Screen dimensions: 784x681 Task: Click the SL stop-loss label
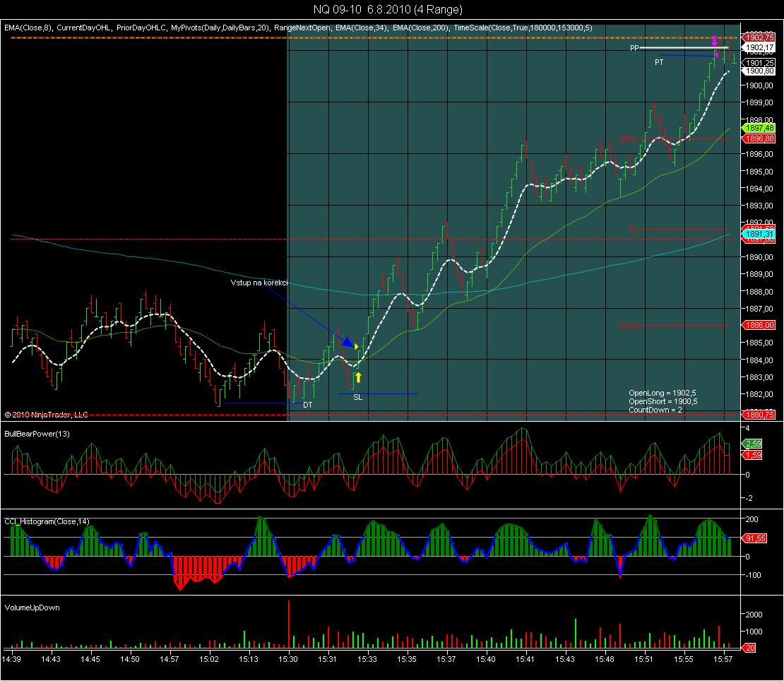click(358, 398)
